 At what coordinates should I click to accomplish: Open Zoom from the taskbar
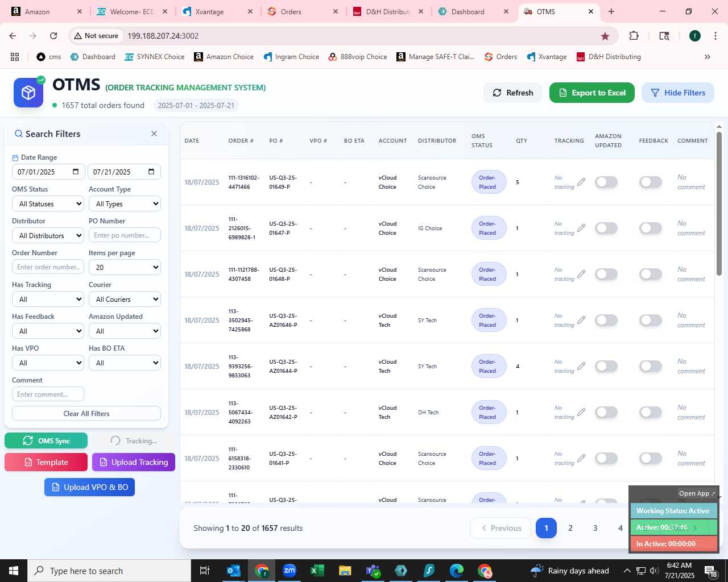(x=289, y=571)
